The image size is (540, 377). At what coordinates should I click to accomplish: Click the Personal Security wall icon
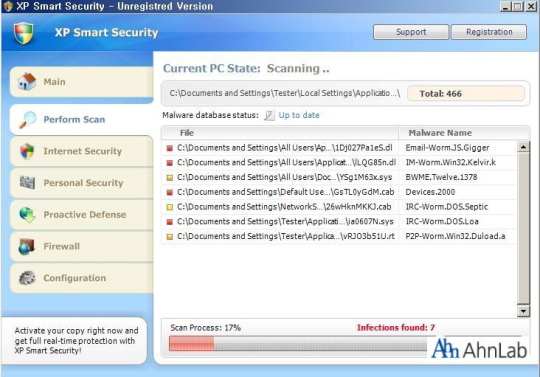pos(27,182)
